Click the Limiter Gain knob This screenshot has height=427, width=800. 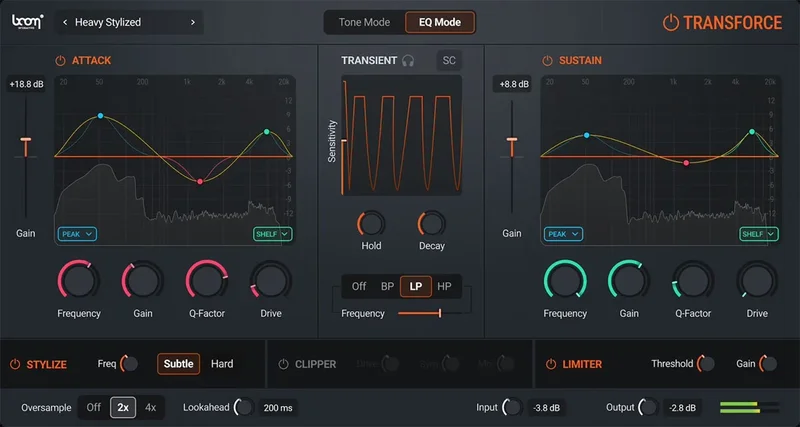pos(768,364)
